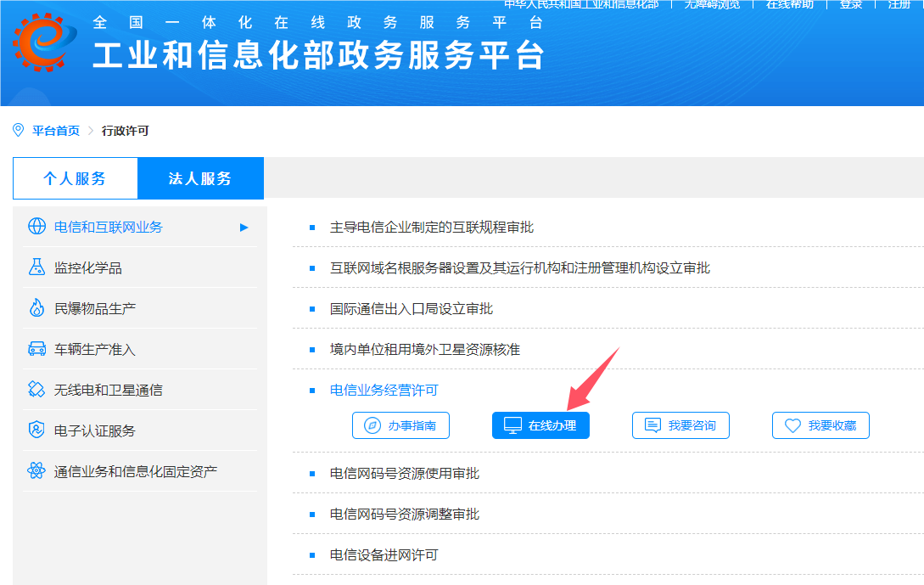Click the monitor icon in 在线办理 button
The image size is (924, 585).
[512, 425]
